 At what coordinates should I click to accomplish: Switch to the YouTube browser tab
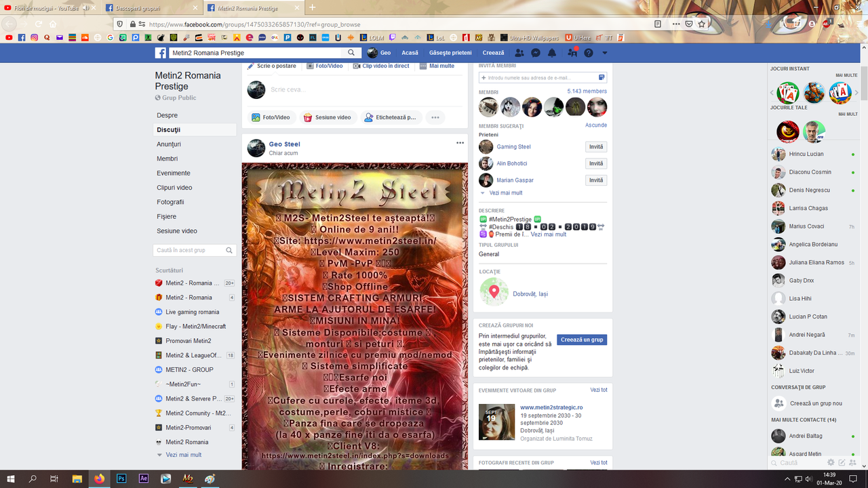click(50, 7)
